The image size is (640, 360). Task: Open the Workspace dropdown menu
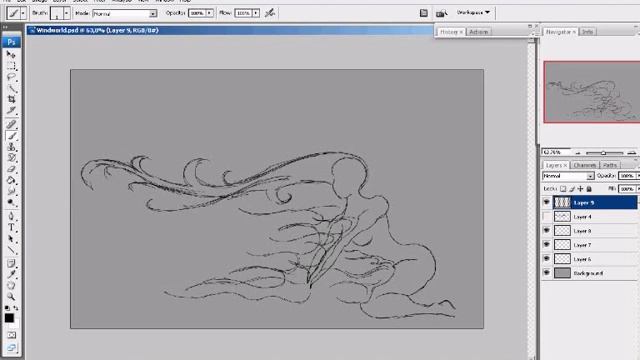pyautogui.click(x=473, y=13)
